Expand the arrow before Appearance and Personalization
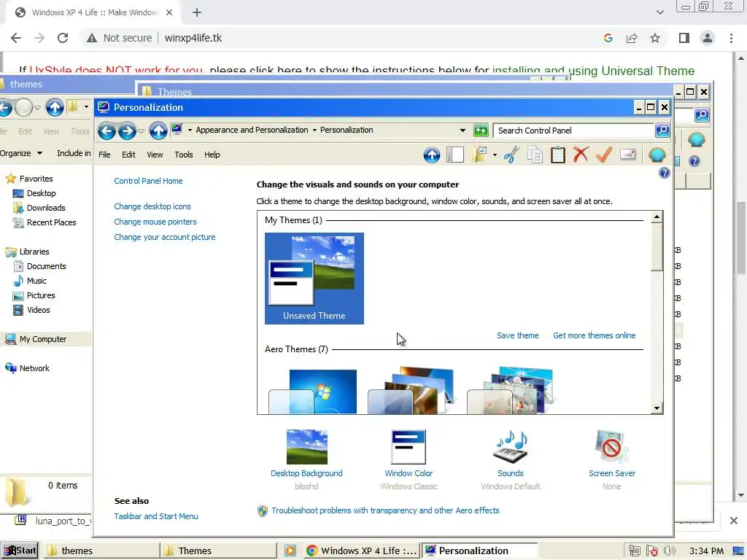 pos(190,130)
